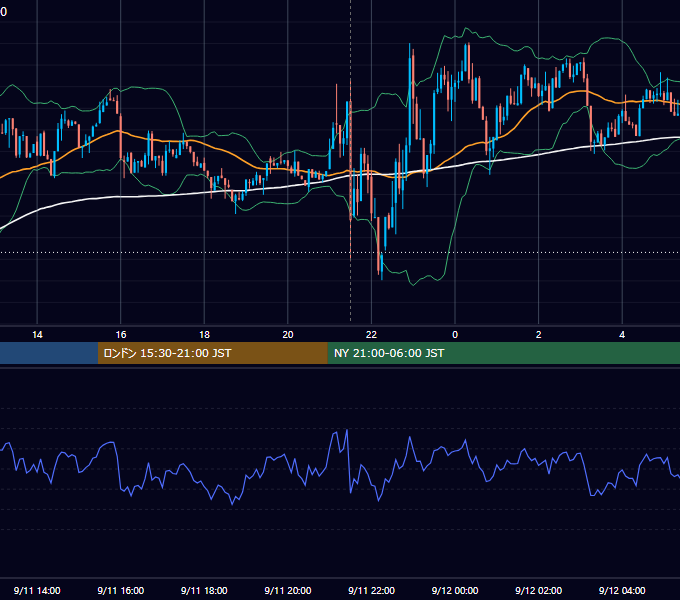
Task: Click the 9/12 02:00 date label
Action: coord(538,590)
